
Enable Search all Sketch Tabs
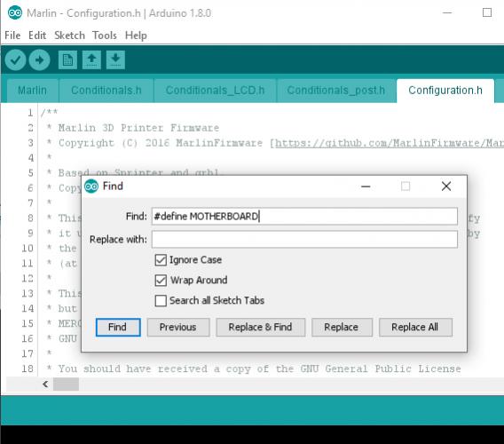161,300
